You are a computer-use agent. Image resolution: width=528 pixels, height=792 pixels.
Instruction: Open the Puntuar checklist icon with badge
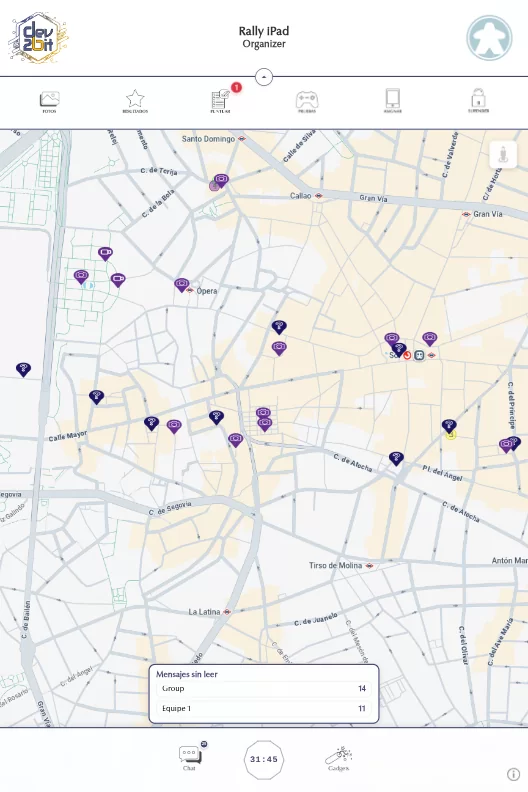pyautogui.click(x=221, y=102)
